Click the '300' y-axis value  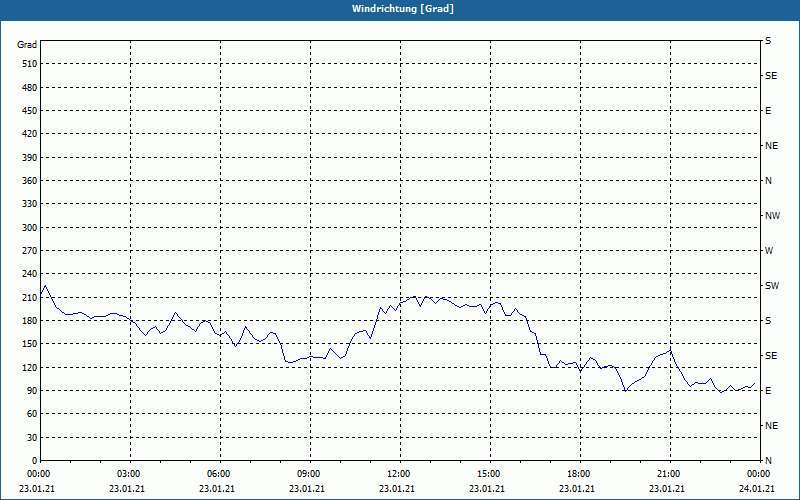pyautogui.click(x=30, y=228)
